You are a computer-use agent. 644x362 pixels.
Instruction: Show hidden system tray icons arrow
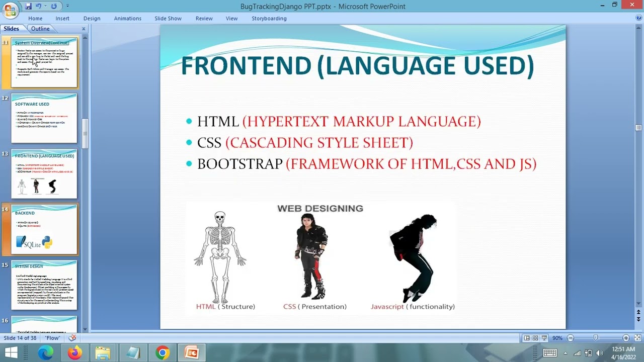565,353
